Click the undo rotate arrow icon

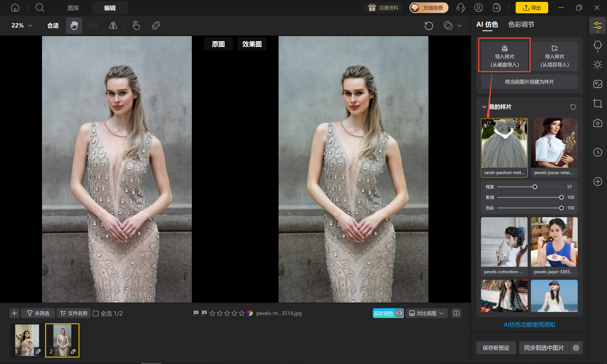coord(429,26)
